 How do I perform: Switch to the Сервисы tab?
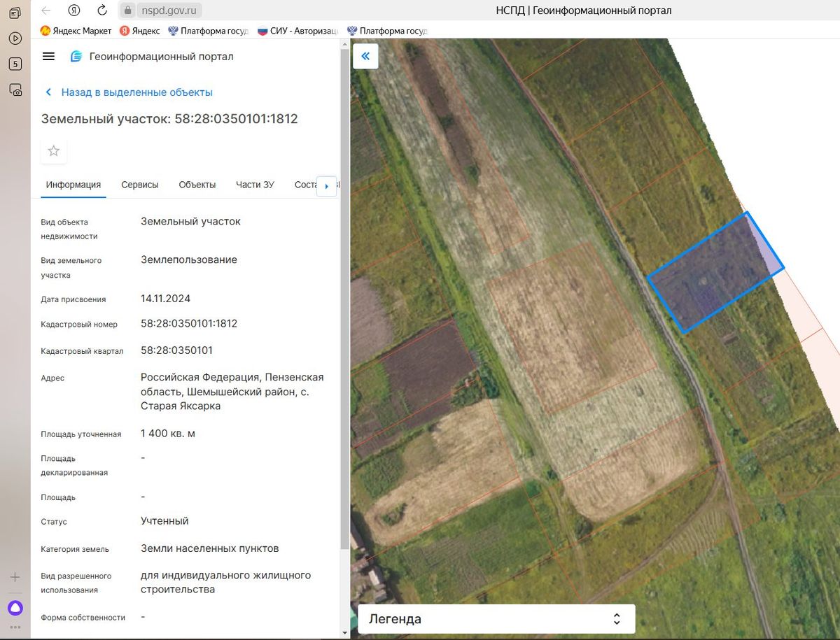(140, 185)
